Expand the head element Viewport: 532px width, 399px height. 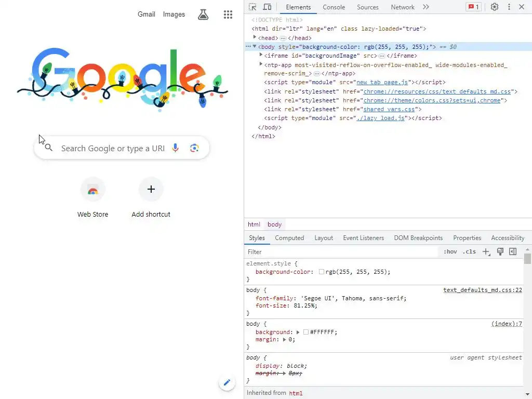pyautogui.click(x=255, y=37)
